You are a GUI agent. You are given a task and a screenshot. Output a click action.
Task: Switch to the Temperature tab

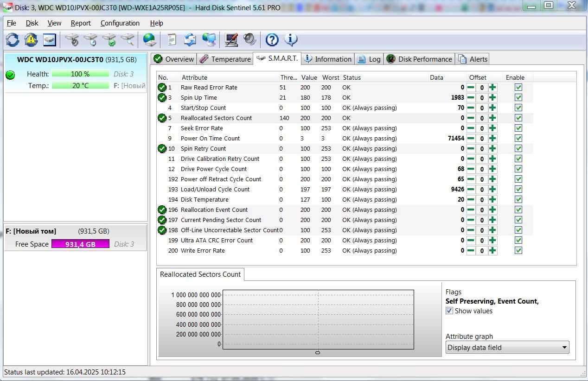pyautogui.click(x=225, y=59)
